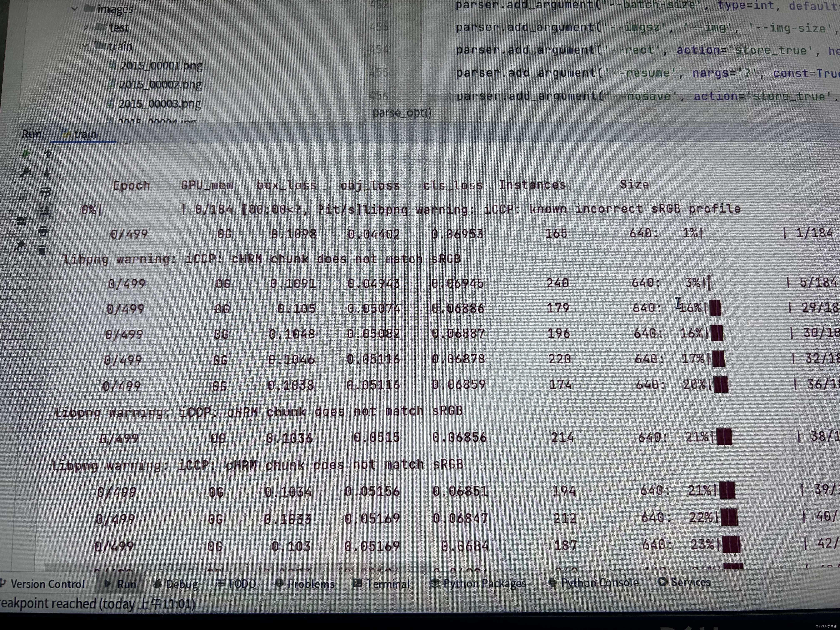Open the TODO tool window
This screenshot has width=840, height=630.
(236, 584)
